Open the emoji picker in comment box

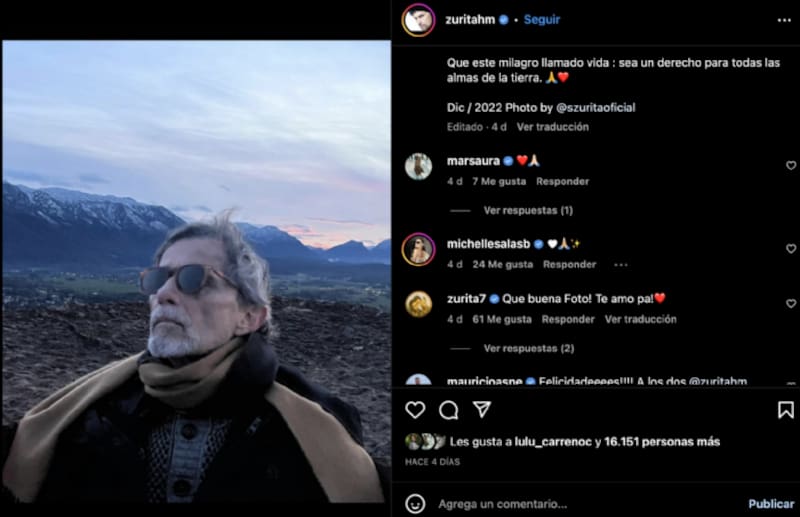tap(415, 503)
